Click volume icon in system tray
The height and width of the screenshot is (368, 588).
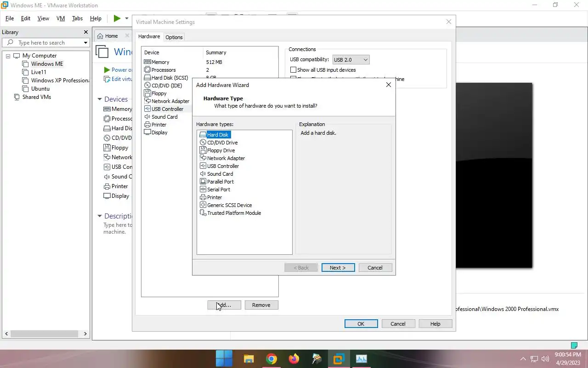[545, 359]
